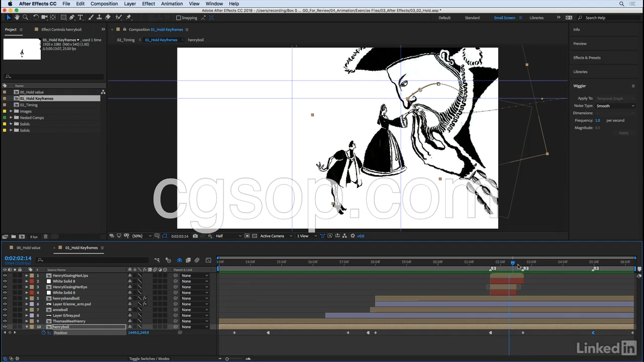This screenshot has width=644, height=362.
Task: Select the Rotation tool
Action: [x=36, y=18]
